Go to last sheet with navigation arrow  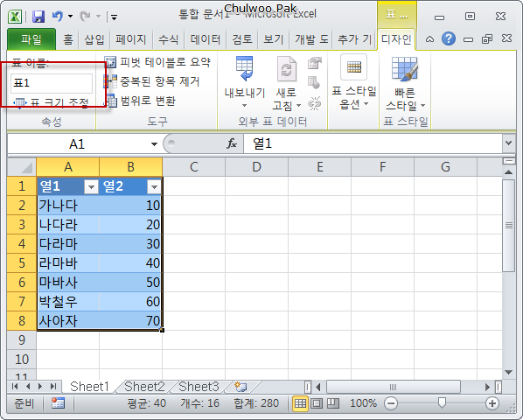(x=53, y=386)
